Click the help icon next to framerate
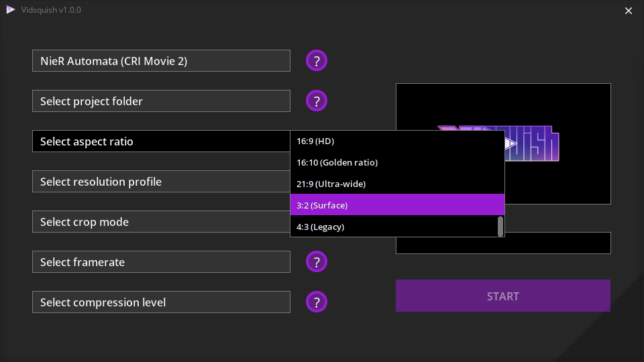This screenshot has height=362, width=644. pyautogui.click(x=317, y=262)
